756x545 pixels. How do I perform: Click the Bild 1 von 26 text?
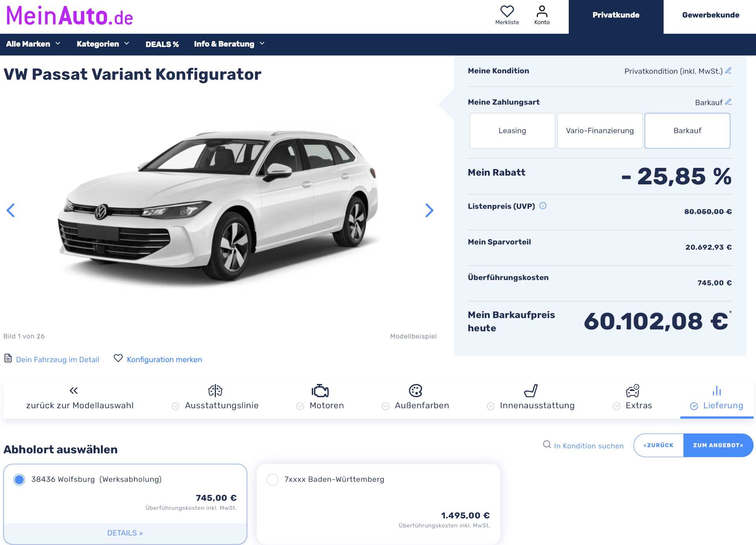pyautogui.click(x=24, y=336)
